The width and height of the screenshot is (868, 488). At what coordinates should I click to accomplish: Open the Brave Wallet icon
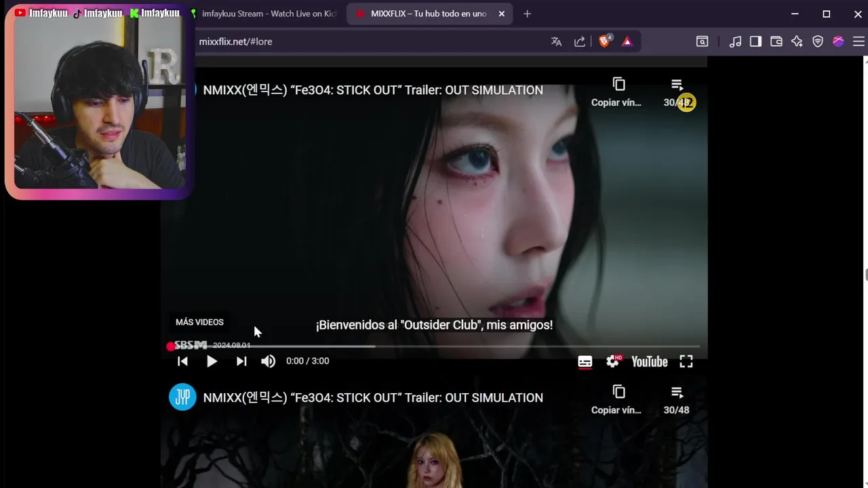pyautogui.click(x=776, y=41)
